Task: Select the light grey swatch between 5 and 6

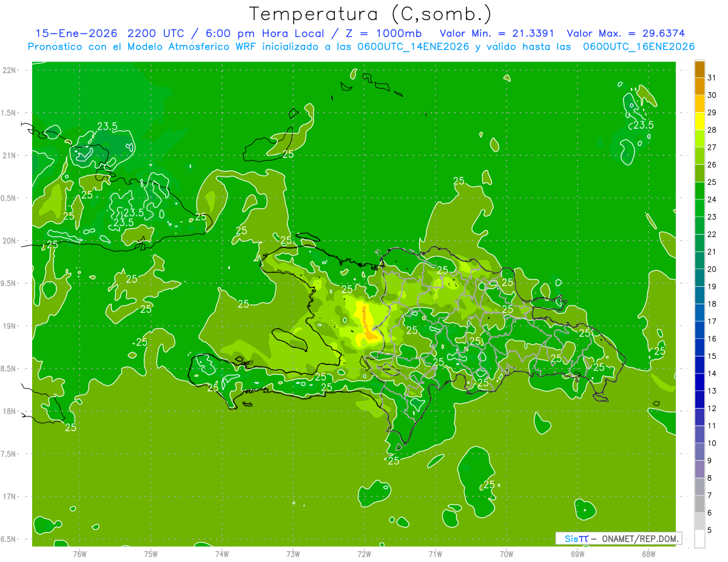Action: [699, 522]
